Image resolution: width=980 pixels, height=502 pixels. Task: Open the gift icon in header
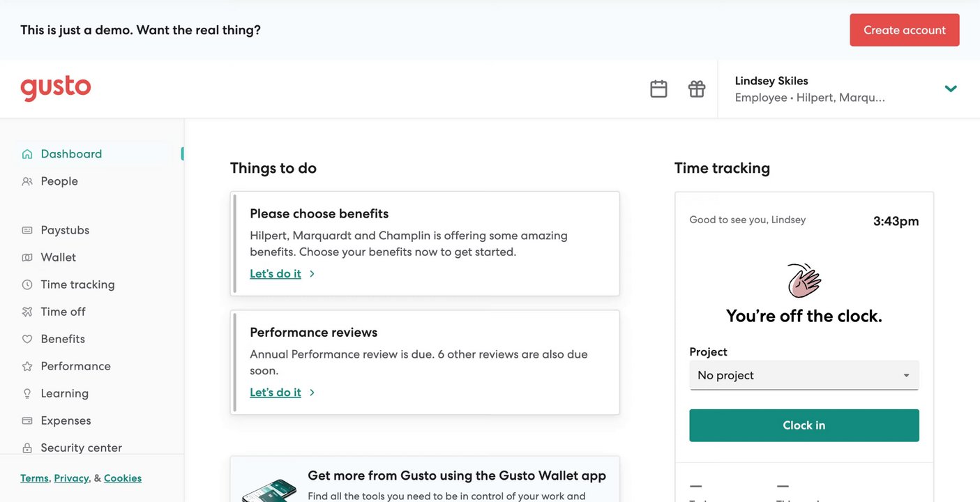697,89
